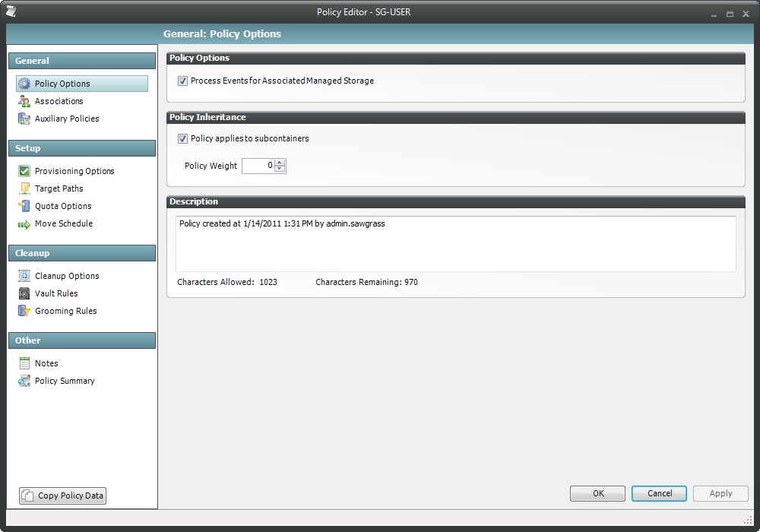The width and height of the screenshot is (760, 532).
Task: Click the Vault Rules safe icon
Action: click(x=24, y=293)
